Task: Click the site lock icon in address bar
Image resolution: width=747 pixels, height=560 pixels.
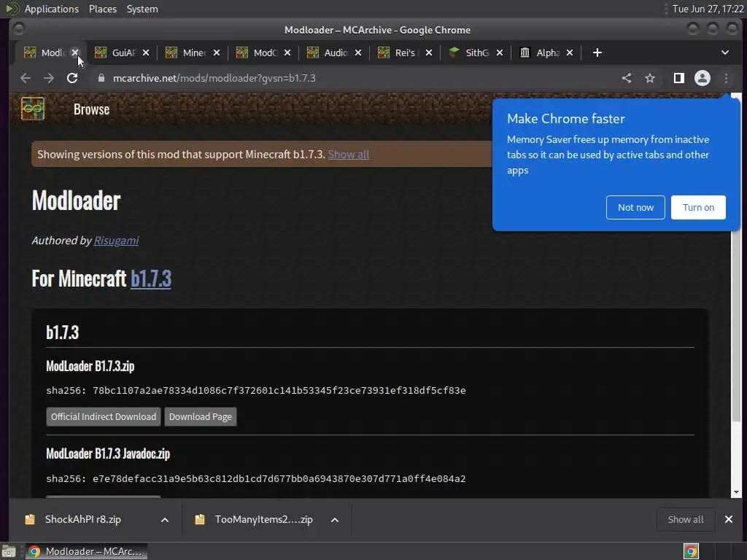Action: pos(101,78)
